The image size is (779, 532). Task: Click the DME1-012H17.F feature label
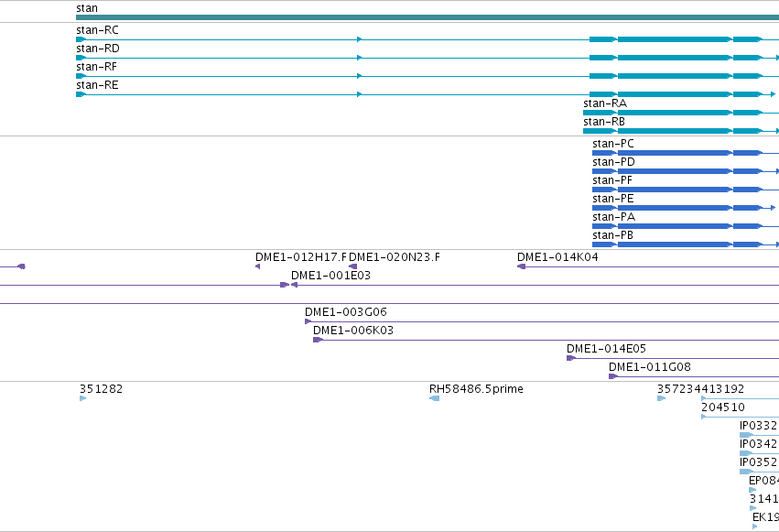tap(301, 257)
